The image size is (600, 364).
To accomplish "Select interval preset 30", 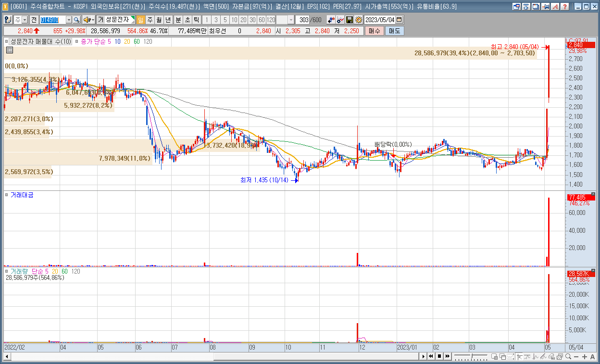I will pyautogui.click(x=252, y=20).
